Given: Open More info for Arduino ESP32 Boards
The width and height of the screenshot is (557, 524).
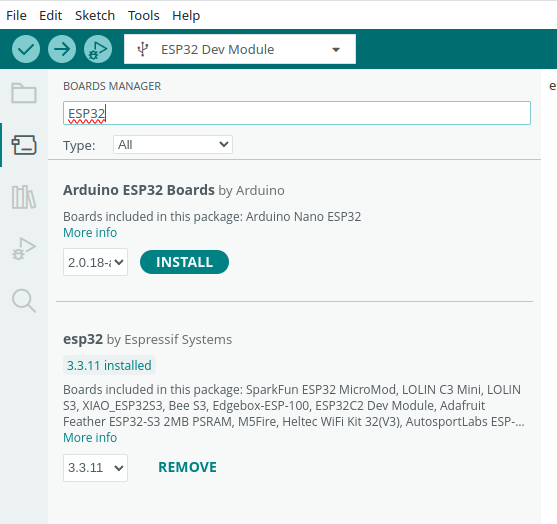Looking at the screenshot, I should (90, 233).
